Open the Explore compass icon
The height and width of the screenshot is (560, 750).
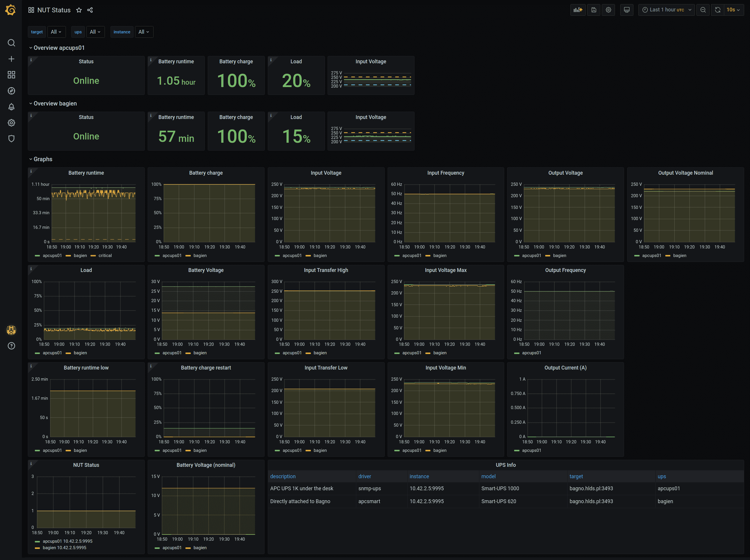pyautogui.click(x=11, y=91)
